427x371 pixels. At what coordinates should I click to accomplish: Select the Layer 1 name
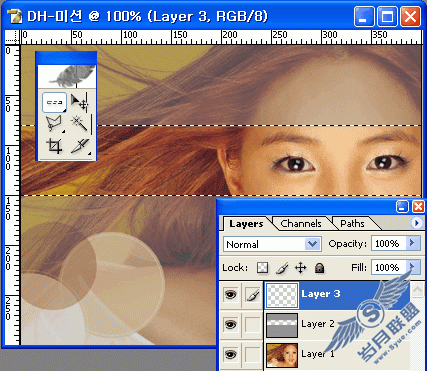click(318, 353)
